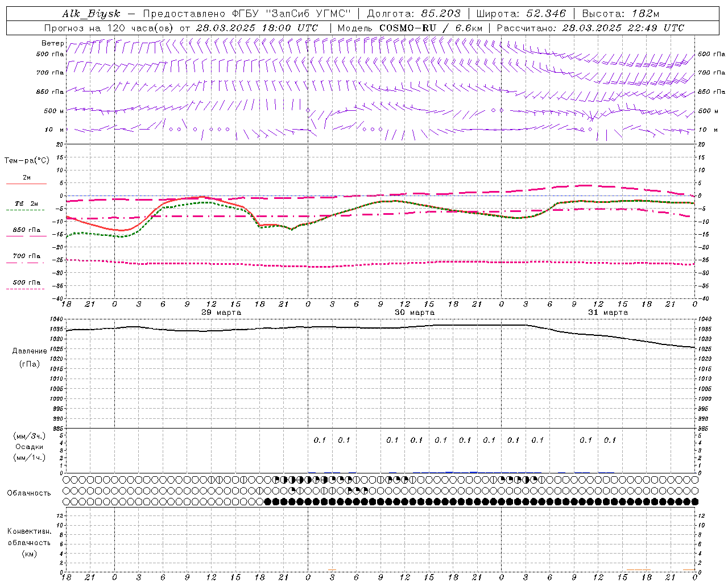Click the Осадки panel label
Viewport: 728px width, 582px height.
30,447
